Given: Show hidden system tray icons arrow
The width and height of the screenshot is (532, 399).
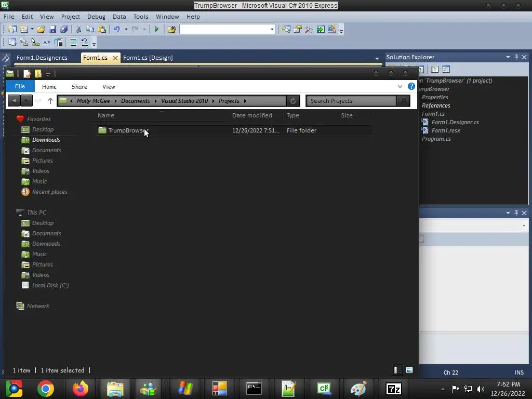Looking at the screenshot, I should tap(443, 389).
